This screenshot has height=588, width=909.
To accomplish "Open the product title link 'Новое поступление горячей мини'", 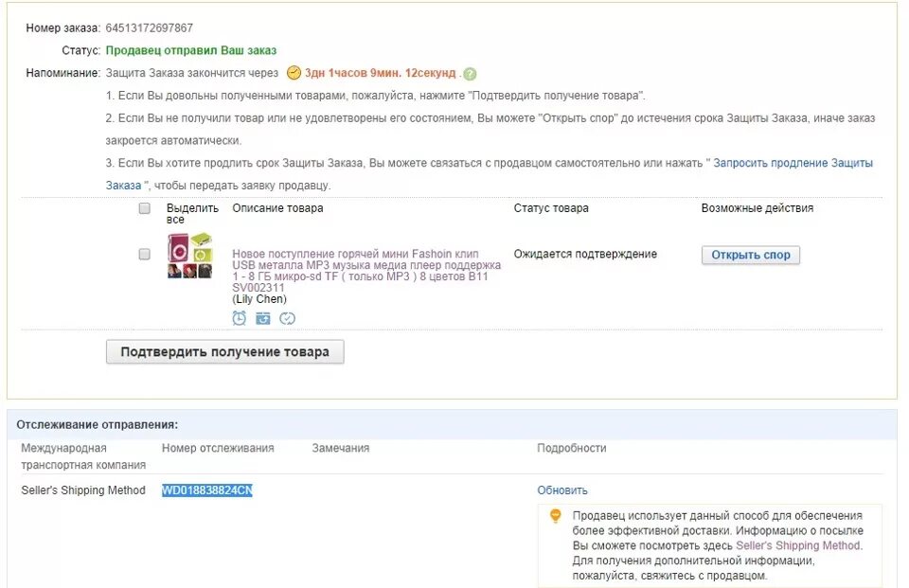I will point(367,271).
